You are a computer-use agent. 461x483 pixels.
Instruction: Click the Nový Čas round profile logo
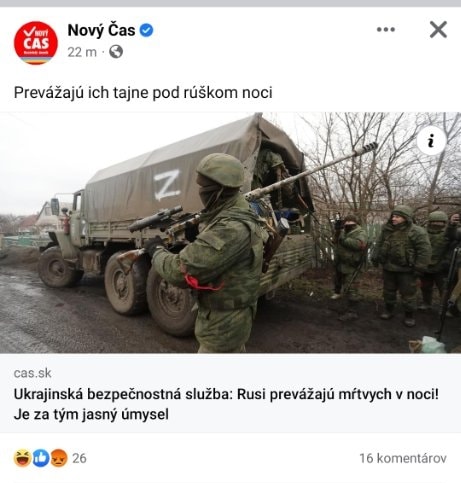(x=36, y=43)
